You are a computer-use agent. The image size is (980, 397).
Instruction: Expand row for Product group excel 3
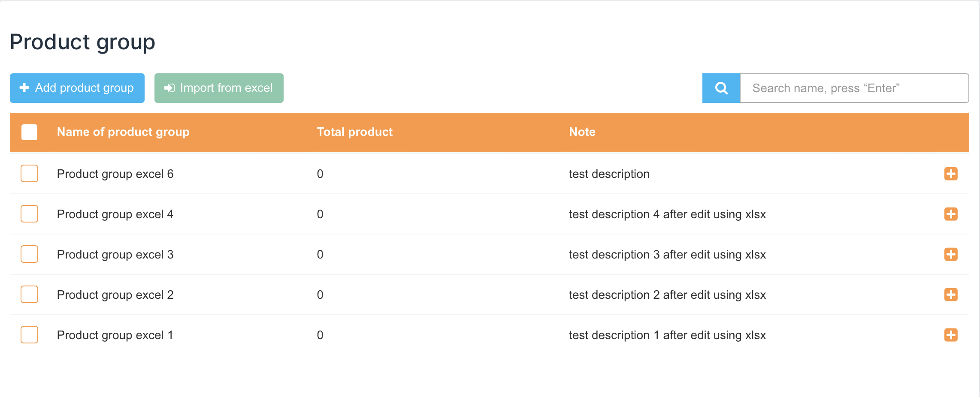951,254
